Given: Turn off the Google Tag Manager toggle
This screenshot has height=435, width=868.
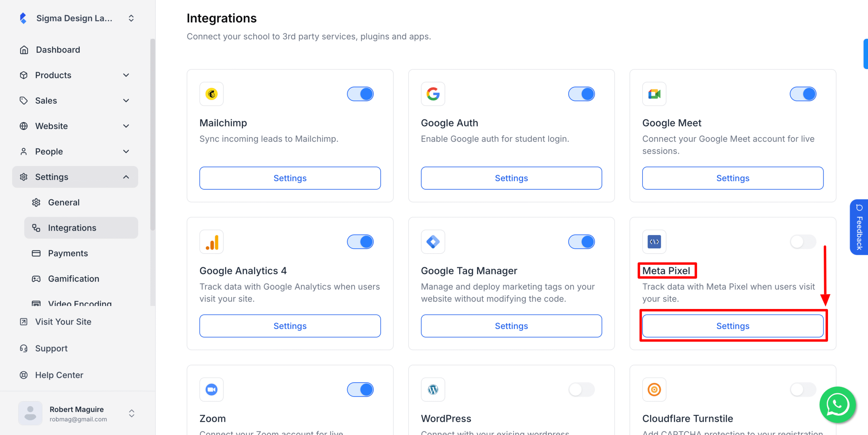Looking at the screenshot, I should tap(581, 242).
